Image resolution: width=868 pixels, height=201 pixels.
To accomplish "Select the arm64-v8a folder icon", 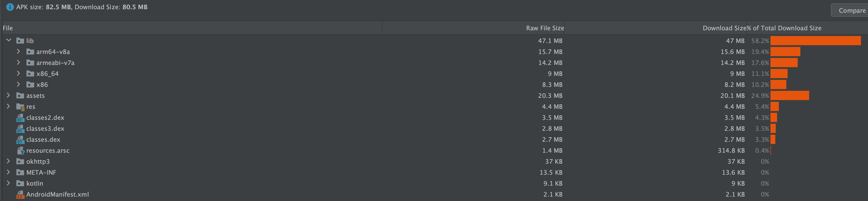I will pyautogui.click(x=30, y=52).
